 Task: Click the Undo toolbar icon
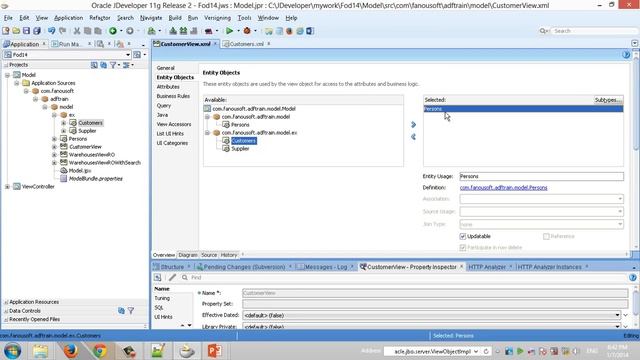(x=51, y=31)
